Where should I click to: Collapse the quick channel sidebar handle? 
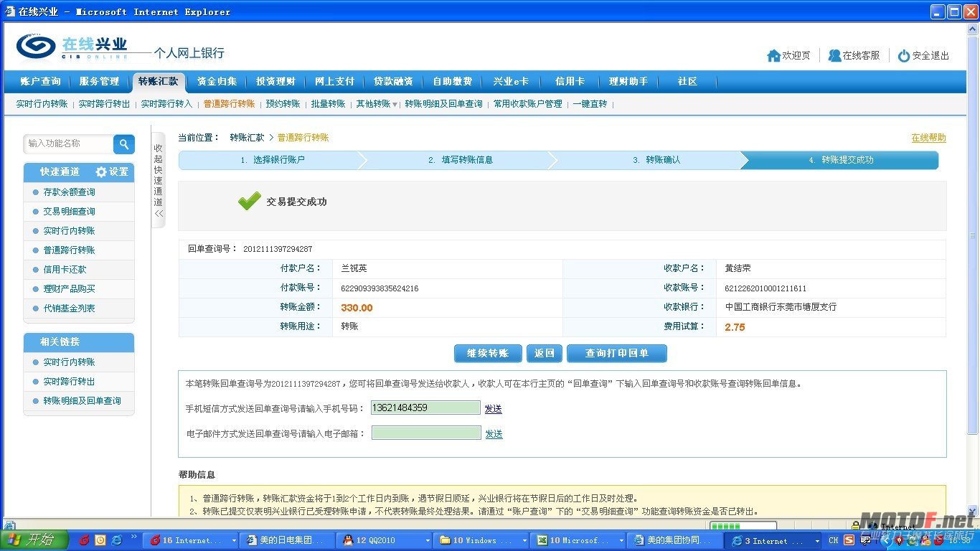coord(159,180)
